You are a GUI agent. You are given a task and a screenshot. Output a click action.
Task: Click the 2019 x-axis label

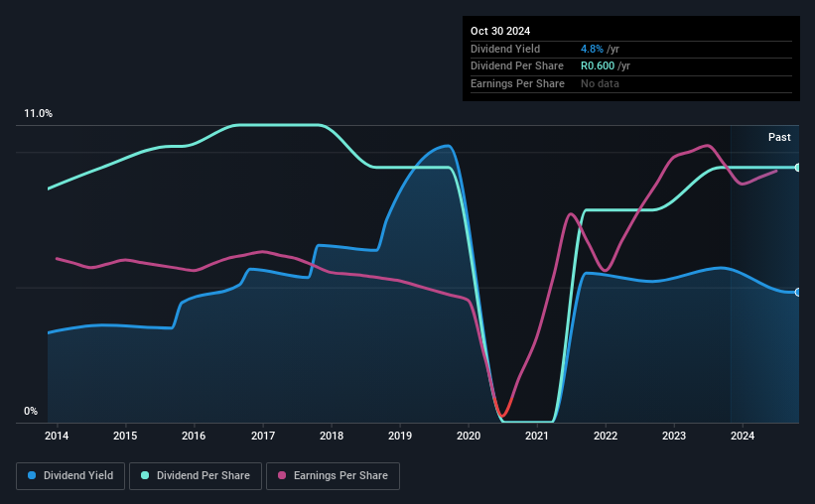(400, 436)
